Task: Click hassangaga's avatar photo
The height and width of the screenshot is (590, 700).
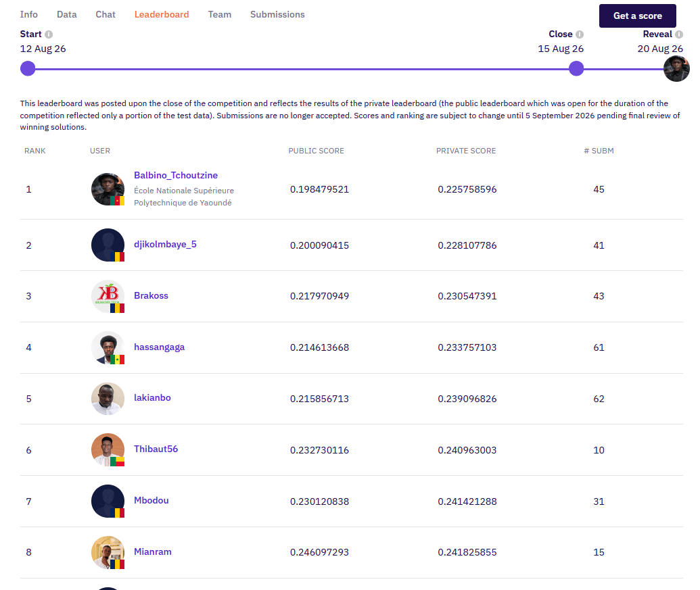Action: click(x=108, y=347)
